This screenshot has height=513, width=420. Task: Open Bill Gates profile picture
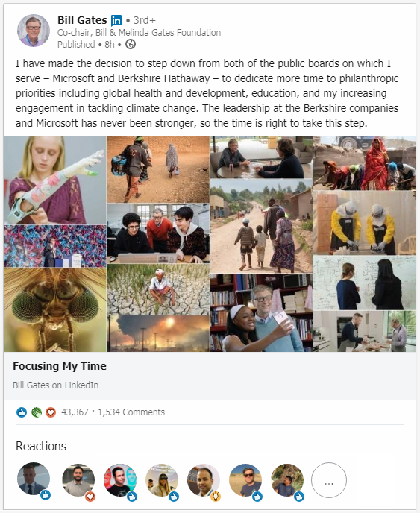tap(34, 31)
